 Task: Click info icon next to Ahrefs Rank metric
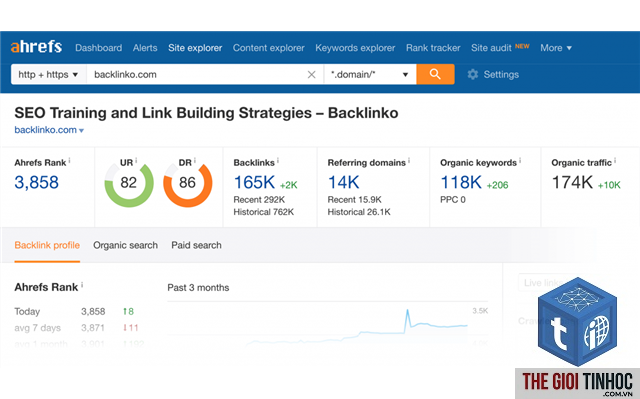coord(69,161)
